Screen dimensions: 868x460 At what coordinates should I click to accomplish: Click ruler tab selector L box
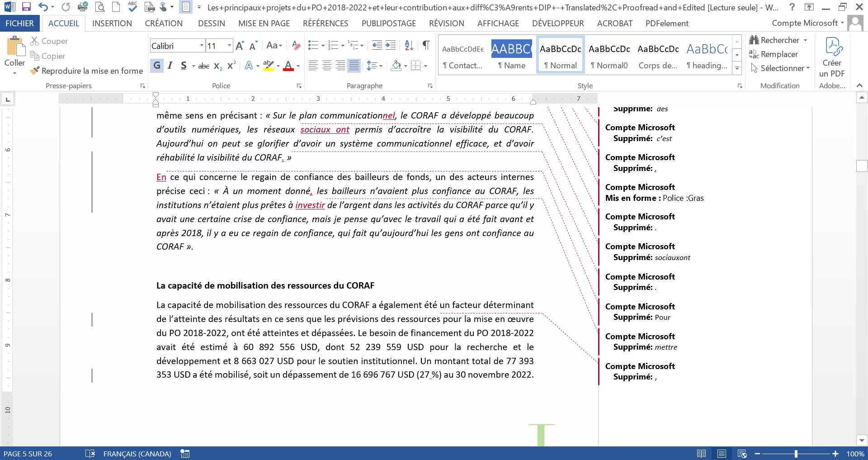coord(8,99)
